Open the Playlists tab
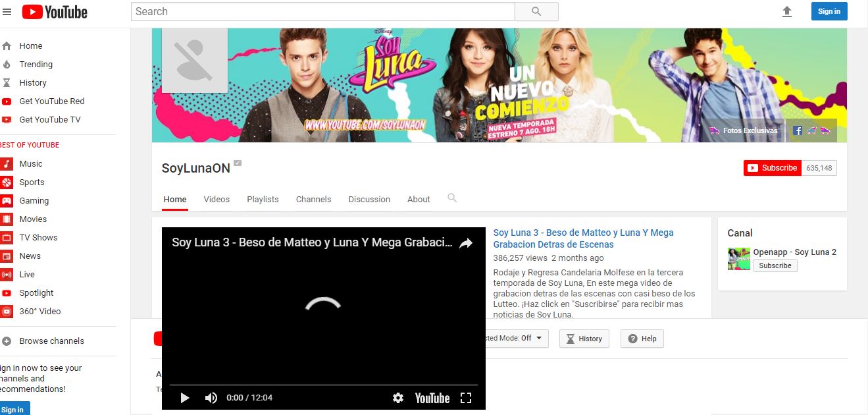 (263, 199)
